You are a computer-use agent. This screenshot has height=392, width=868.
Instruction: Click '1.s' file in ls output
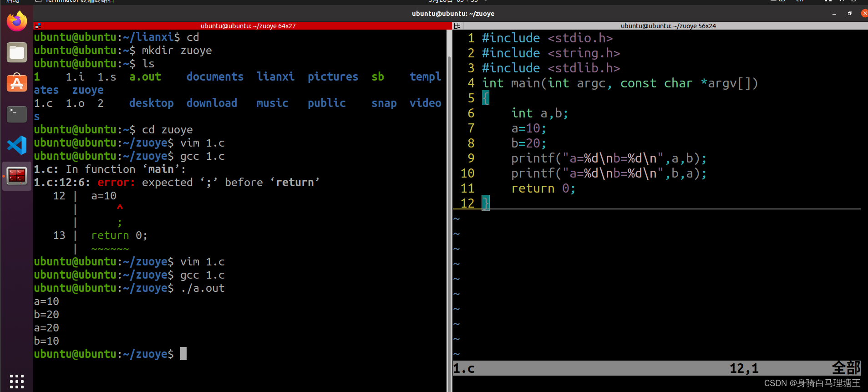click(x=107, y=76)
